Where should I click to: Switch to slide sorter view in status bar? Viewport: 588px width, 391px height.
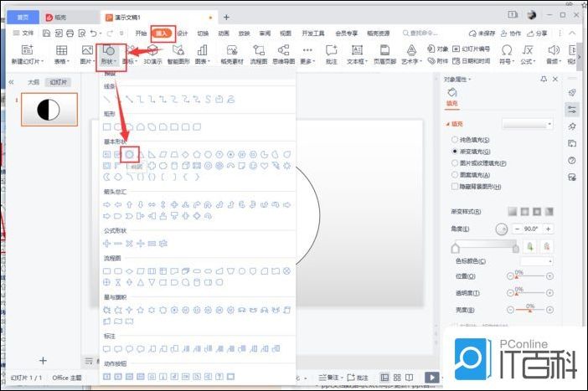(397, 378)
